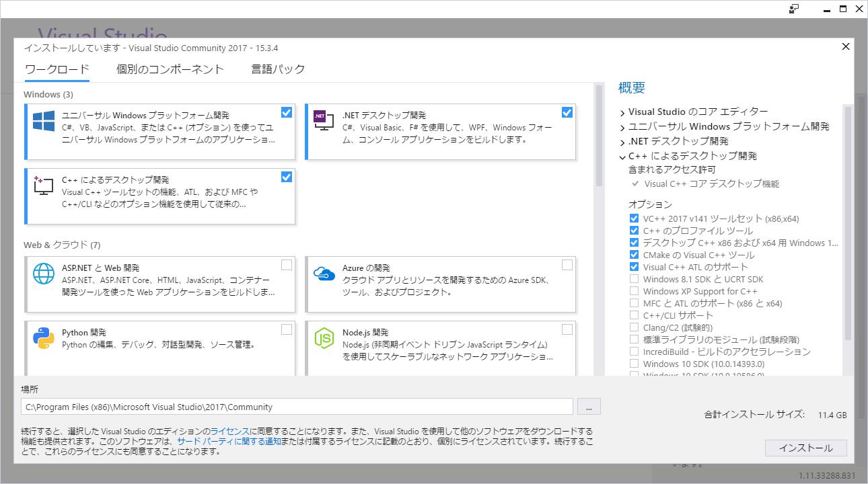This screenshot has height=484, width=868.
Task: Browse install location with ... button
Action: pos(589,407)
